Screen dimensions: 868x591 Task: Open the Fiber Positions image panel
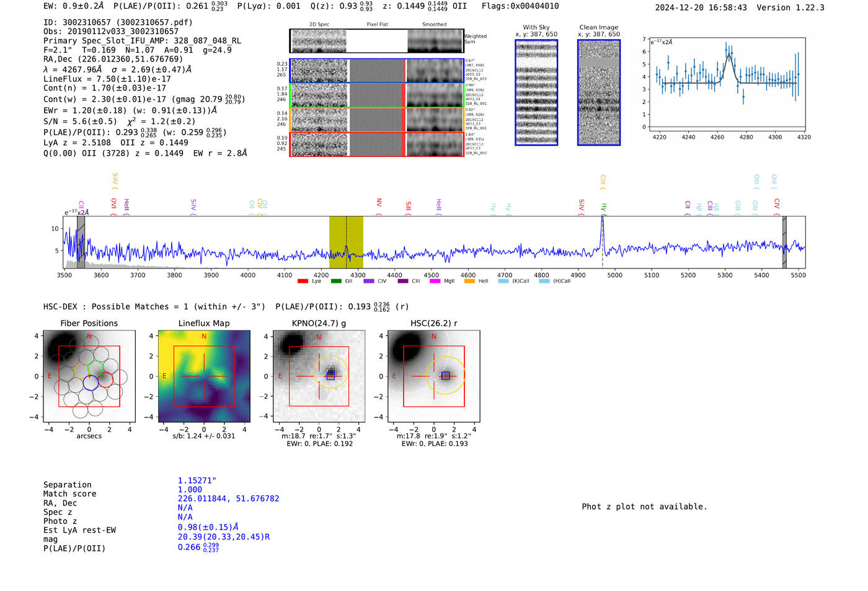89,376
